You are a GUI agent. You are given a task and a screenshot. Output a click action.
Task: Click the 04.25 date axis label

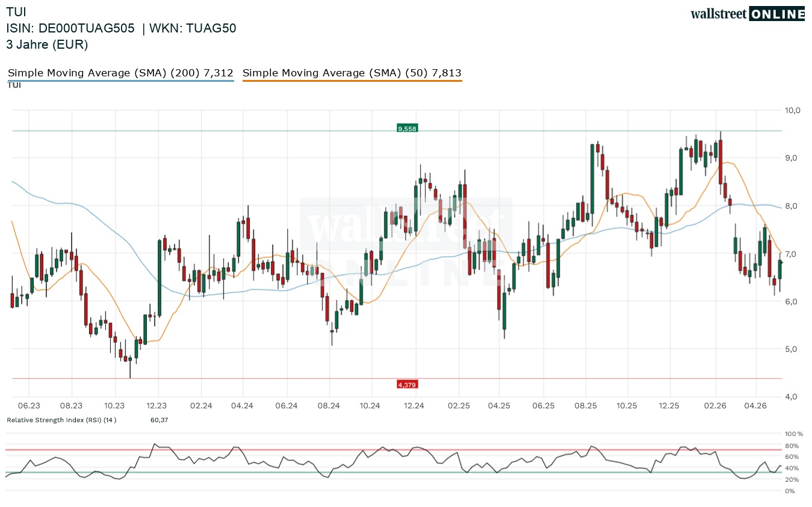[499, 406]
